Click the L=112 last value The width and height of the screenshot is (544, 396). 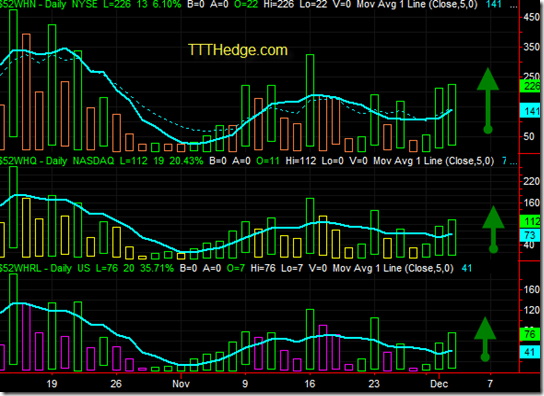[134, 161]
